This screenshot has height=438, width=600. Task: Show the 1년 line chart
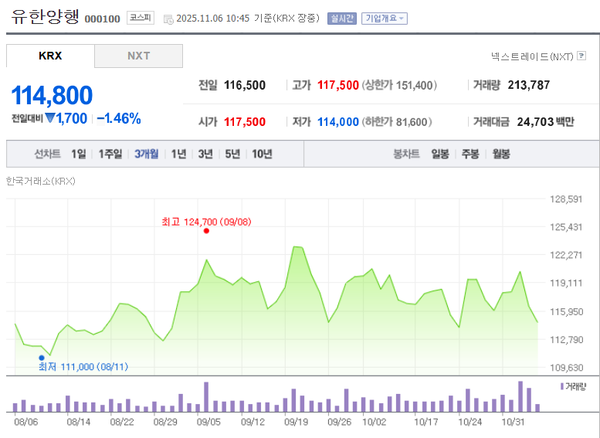pos(178,154)
